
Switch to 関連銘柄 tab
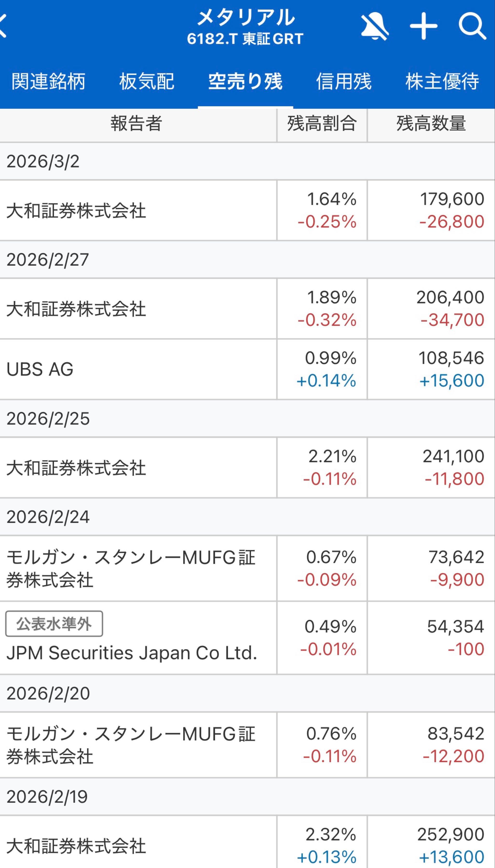[x=48, y=81]
